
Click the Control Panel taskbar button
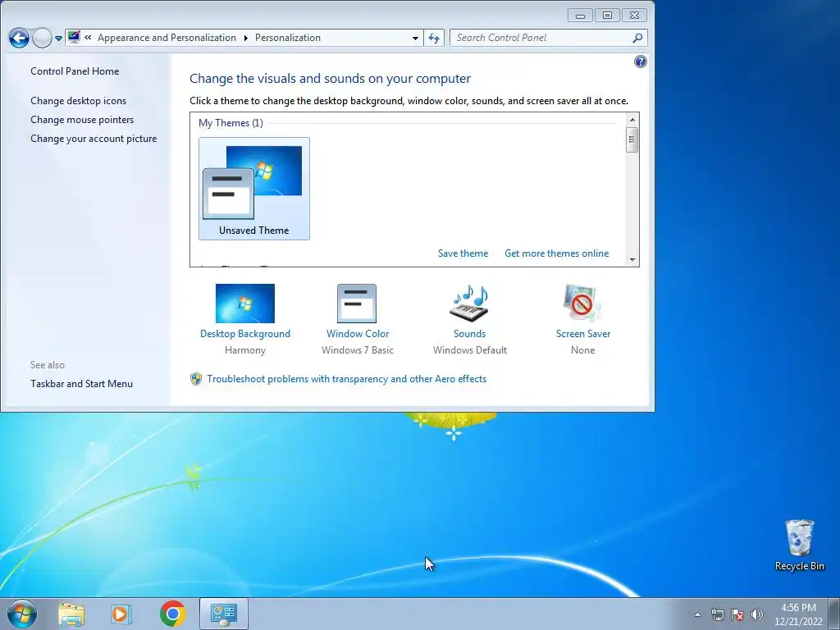click(x=224, y=614)
